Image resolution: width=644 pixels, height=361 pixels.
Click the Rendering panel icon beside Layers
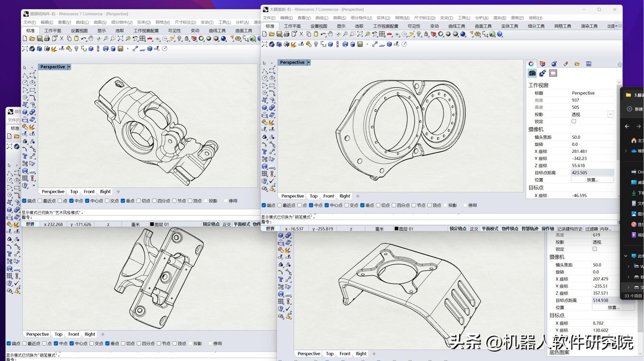coord(554,64)
